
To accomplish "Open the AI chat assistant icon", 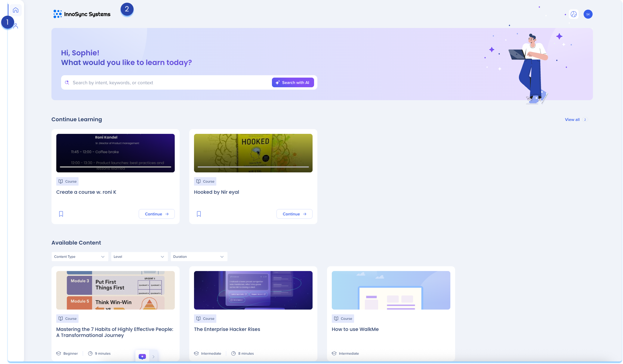I will [142, 356].
